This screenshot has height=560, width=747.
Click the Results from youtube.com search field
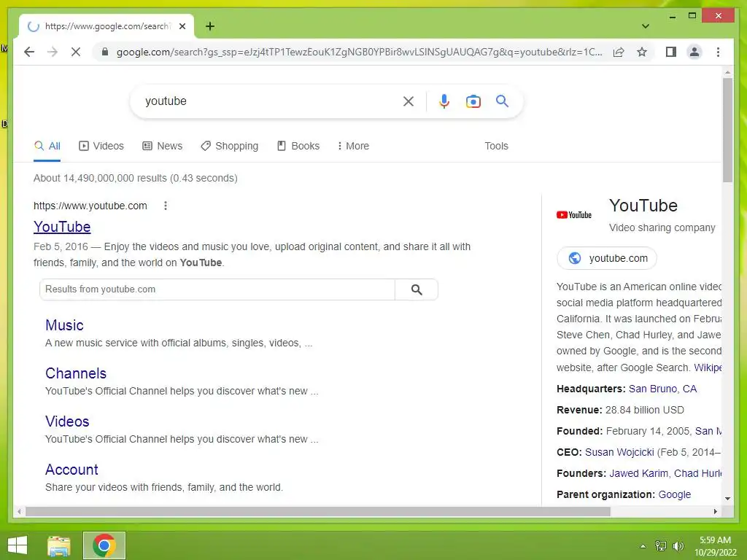point(217,289)
